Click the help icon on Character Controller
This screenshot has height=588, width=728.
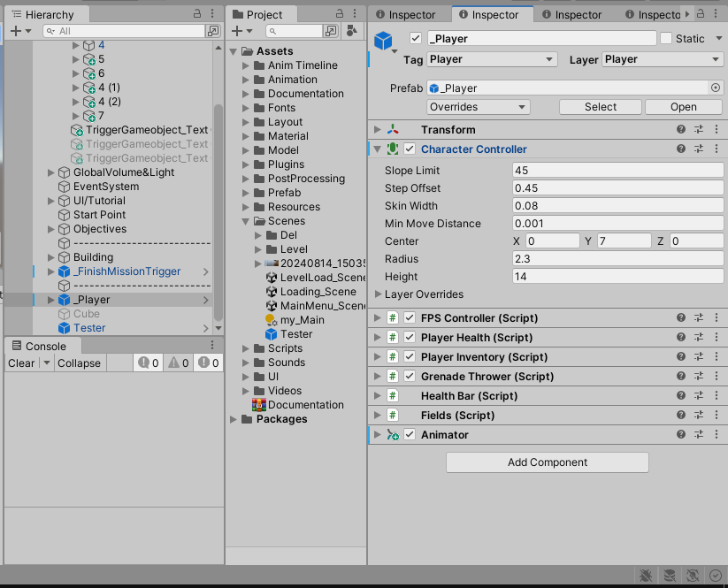[679, 149]
